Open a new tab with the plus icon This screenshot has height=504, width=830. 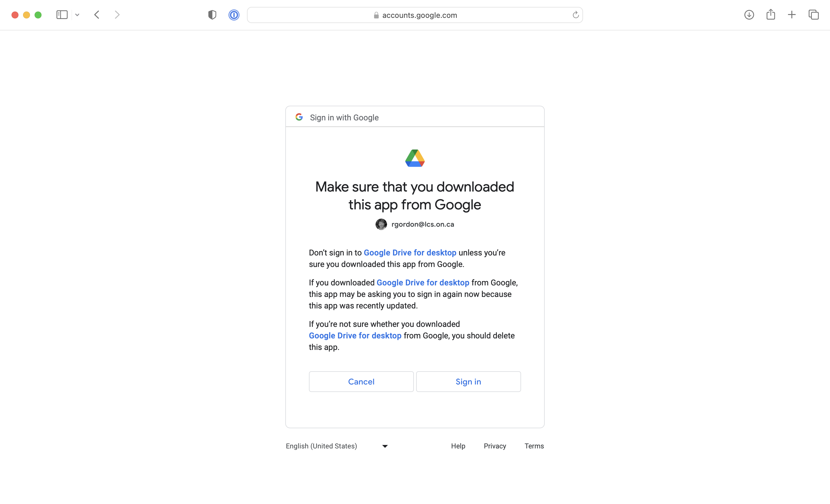click(792, 15)
